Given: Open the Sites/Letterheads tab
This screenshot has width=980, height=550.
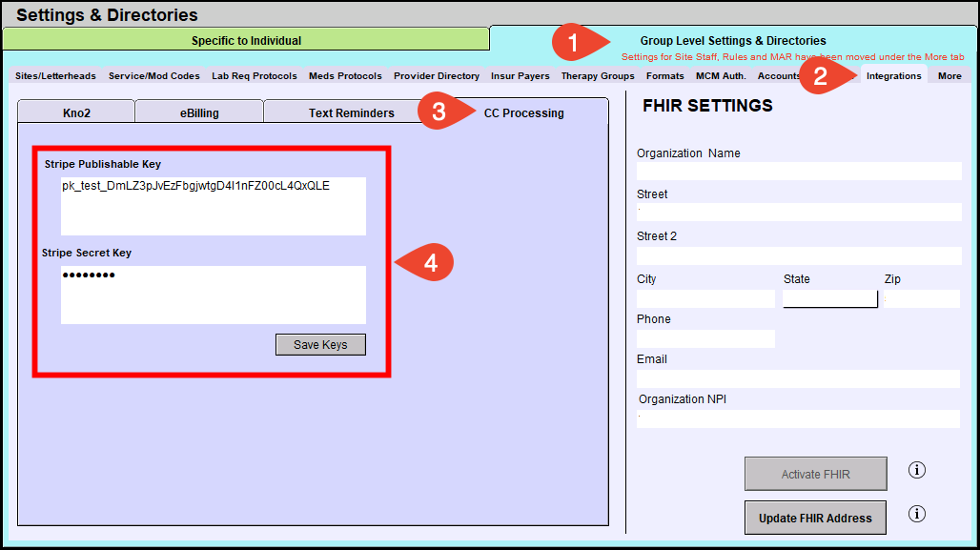Looking at the screenshot, I should click(x=55, y=76).
